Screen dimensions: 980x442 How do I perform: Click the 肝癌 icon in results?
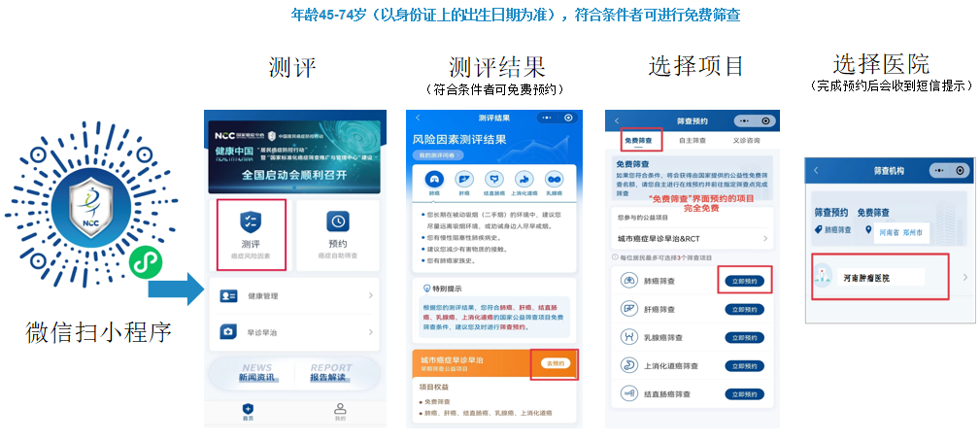464,179
